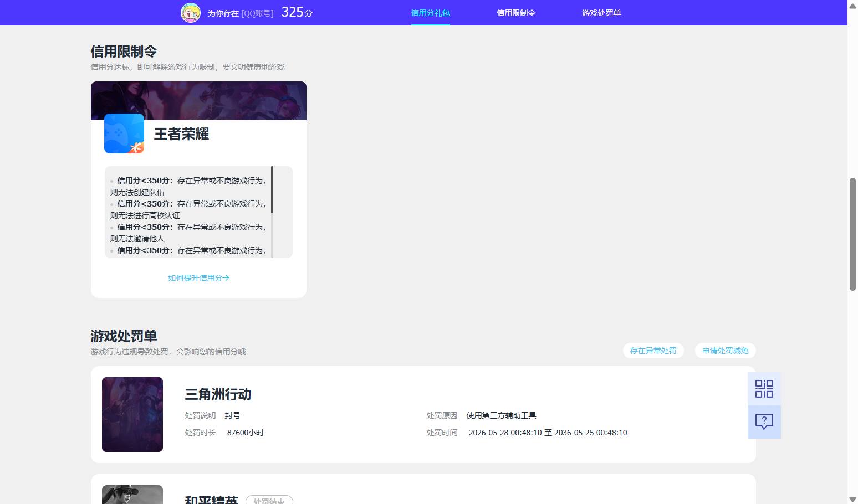Click the 信用限制令 section heading
The height and width of the screenshot is (504, 858).
click(x=124, y=52)
